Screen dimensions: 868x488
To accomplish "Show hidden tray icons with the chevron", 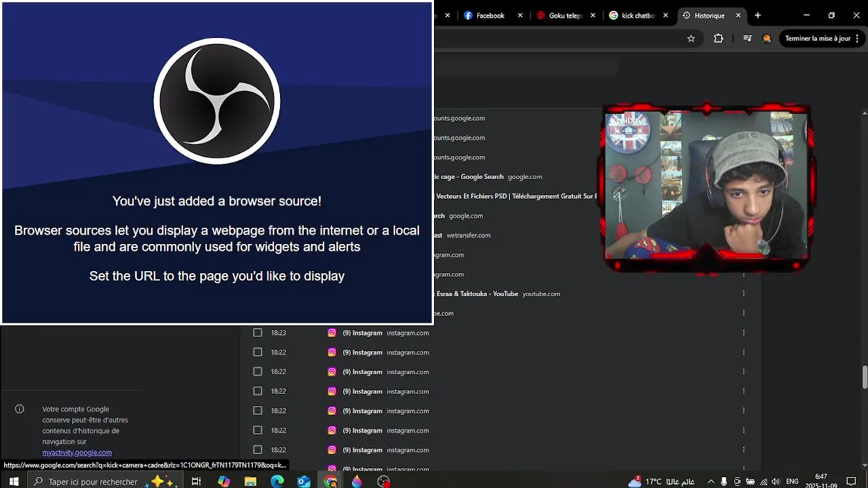I will point(711,482).
